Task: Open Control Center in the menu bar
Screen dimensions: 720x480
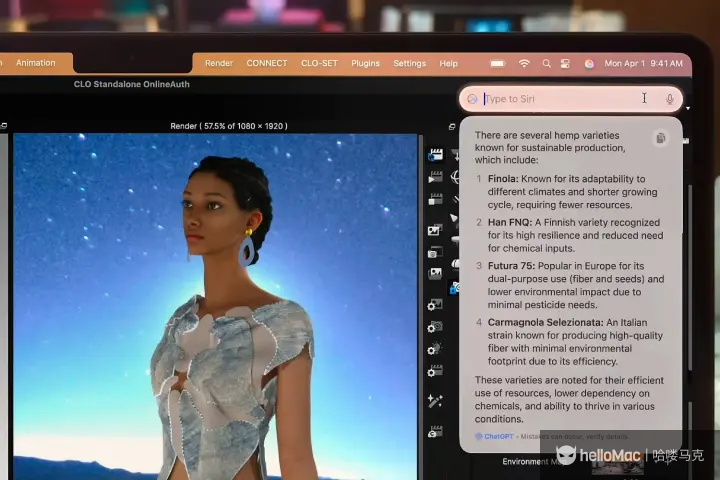Action: tap(565, 63)
